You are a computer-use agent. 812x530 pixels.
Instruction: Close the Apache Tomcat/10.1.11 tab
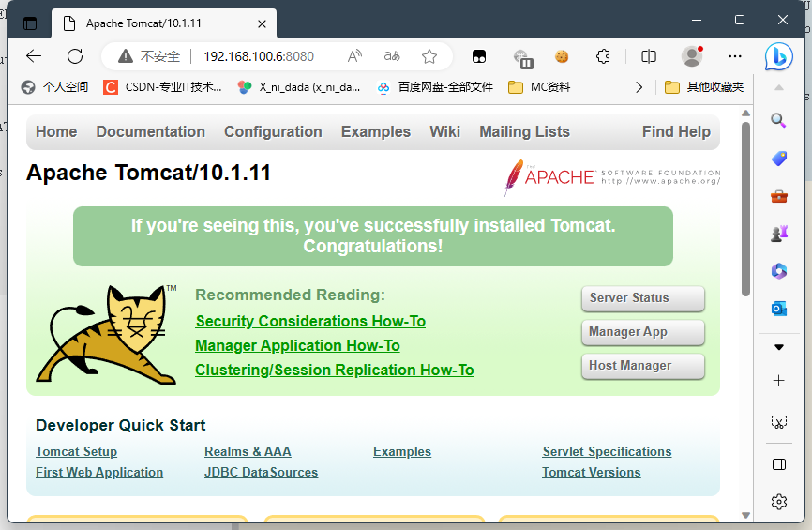[262, 23]
